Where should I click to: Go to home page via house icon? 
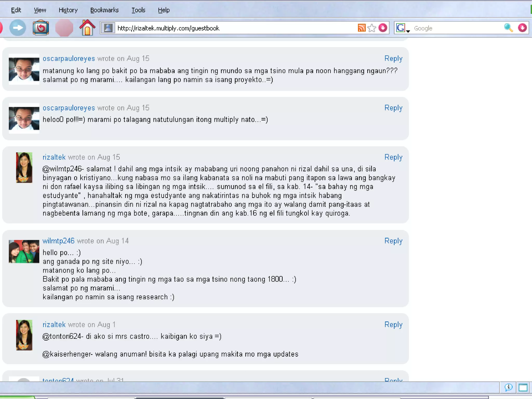coord(87,28)
